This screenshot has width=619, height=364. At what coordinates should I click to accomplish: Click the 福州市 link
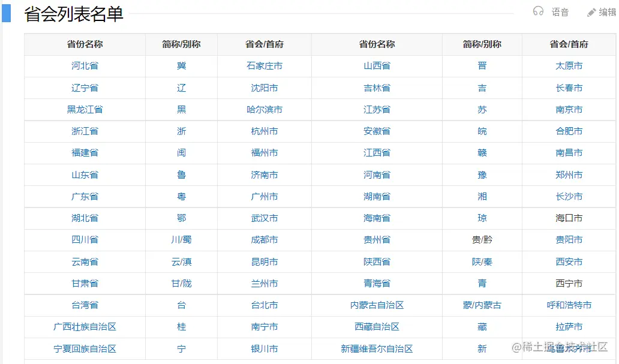click(x=265, y=153)
